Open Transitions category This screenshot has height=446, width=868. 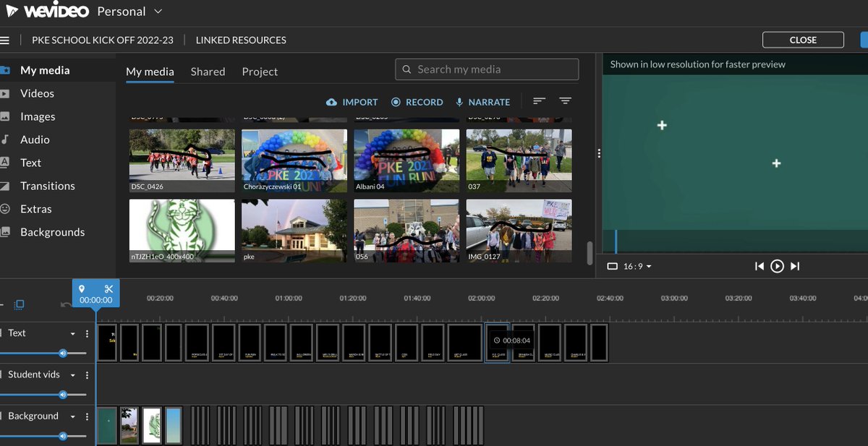coord(48,186)
